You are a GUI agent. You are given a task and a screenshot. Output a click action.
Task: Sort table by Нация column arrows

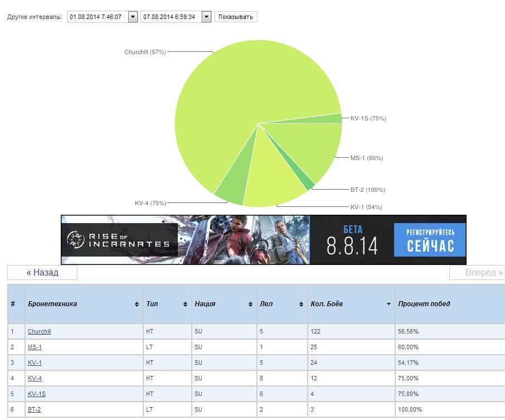point(250,304)
